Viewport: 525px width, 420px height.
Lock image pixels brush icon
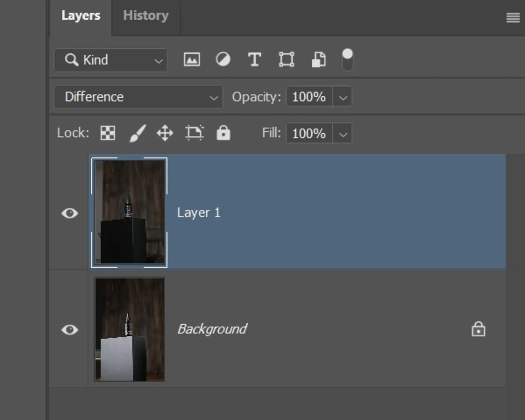click(137, 133)
